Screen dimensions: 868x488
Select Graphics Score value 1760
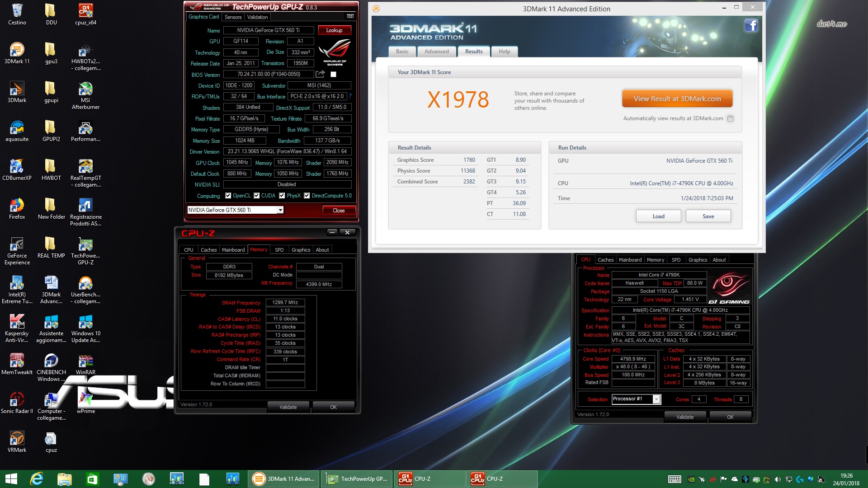point(469,160)
